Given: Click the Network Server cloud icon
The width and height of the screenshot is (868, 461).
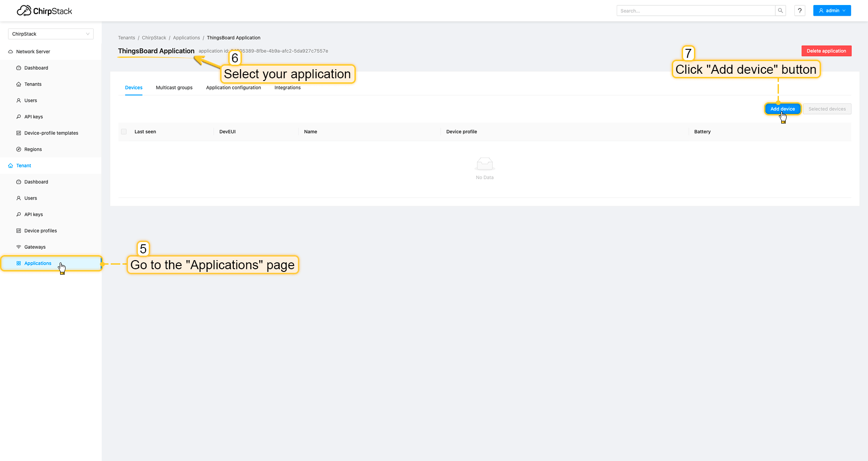Looking at the screenshot, I should pos(10,52).
